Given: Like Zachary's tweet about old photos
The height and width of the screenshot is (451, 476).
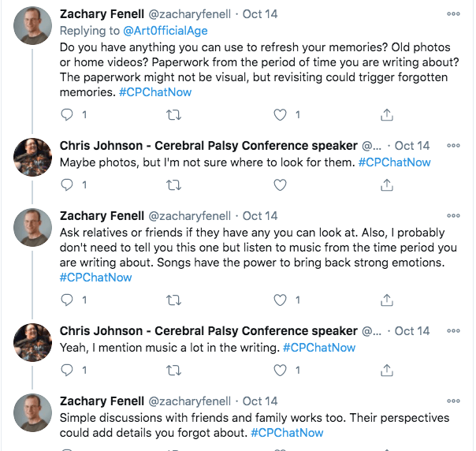Looking at the screenshot, I should [x=279, y=115].
